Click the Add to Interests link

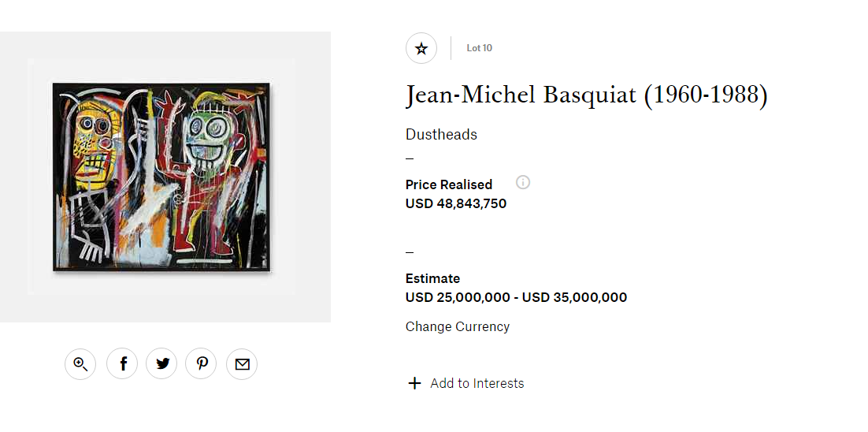click(477, 383)
